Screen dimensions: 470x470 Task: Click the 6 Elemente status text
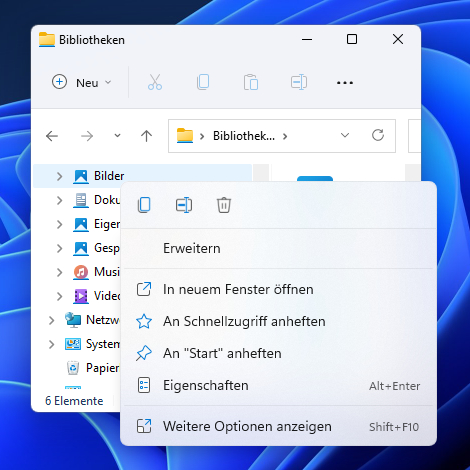[74, 401]
